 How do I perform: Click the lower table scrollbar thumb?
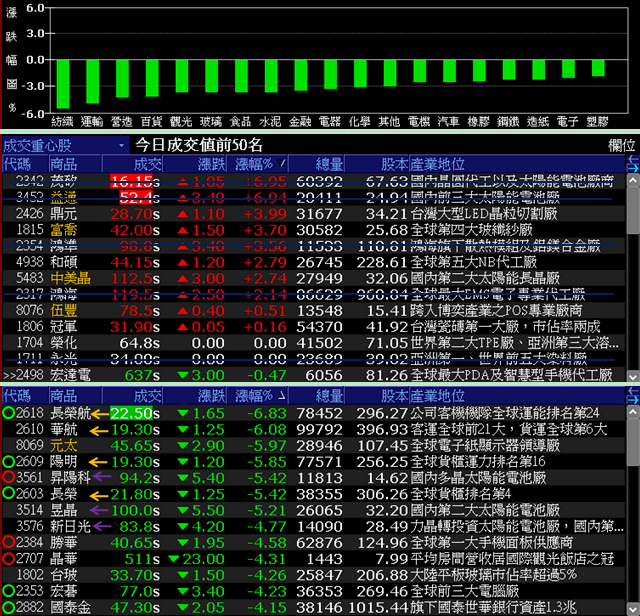(633, 441)
